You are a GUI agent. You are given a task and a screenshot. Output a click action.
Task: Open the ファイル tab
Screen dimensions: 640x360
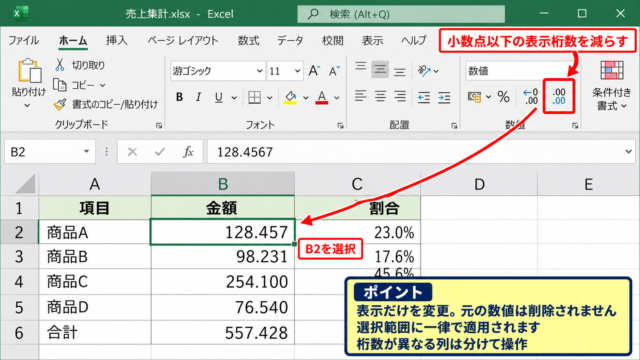[24, 40]
